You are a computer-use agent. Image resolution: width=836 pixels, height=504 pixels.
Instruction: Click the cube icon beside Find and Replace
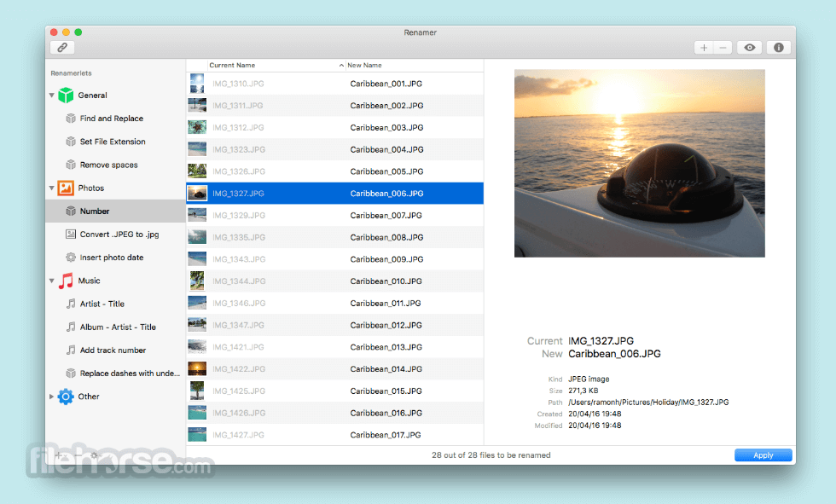click(70, 119)
